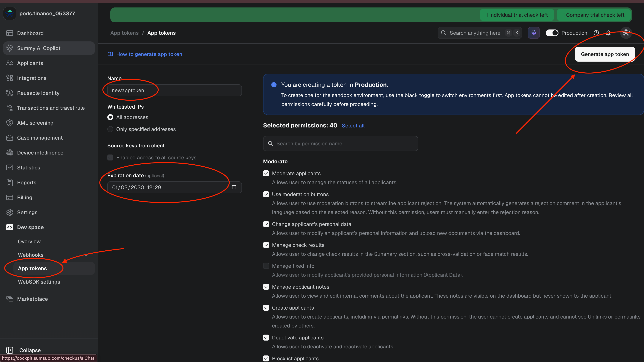644x362 pixels.
Task: Click the App tokens breadcrumb parent link
Action: pos(124,33)
